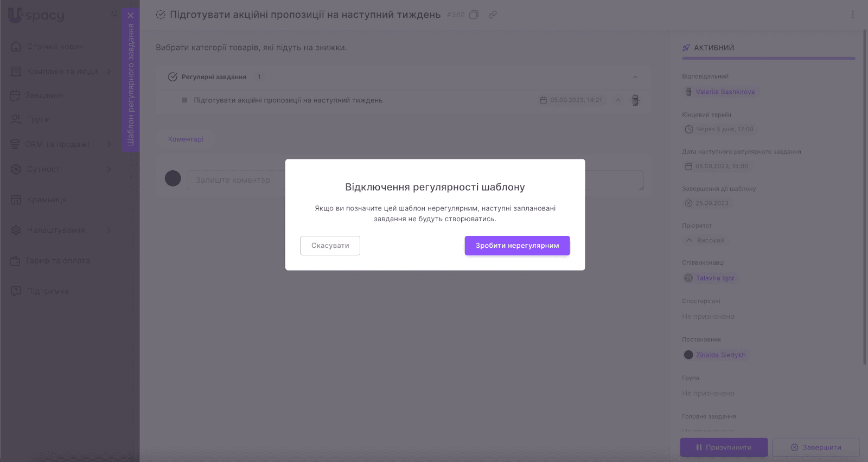Screen dimensions: 868x462
Task: Click the pin icon near Uspacy logo
Action: [x=114, y=14]
